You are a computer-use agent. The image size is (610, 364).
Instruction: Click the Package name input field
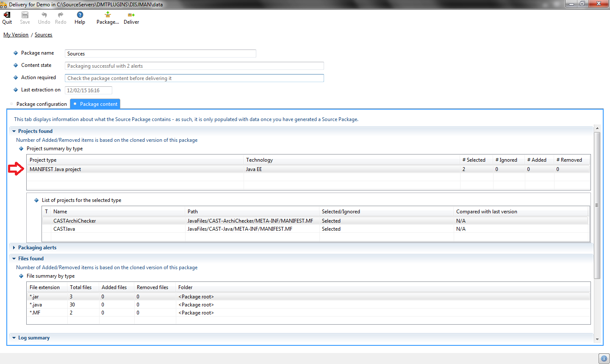[160, 54]
